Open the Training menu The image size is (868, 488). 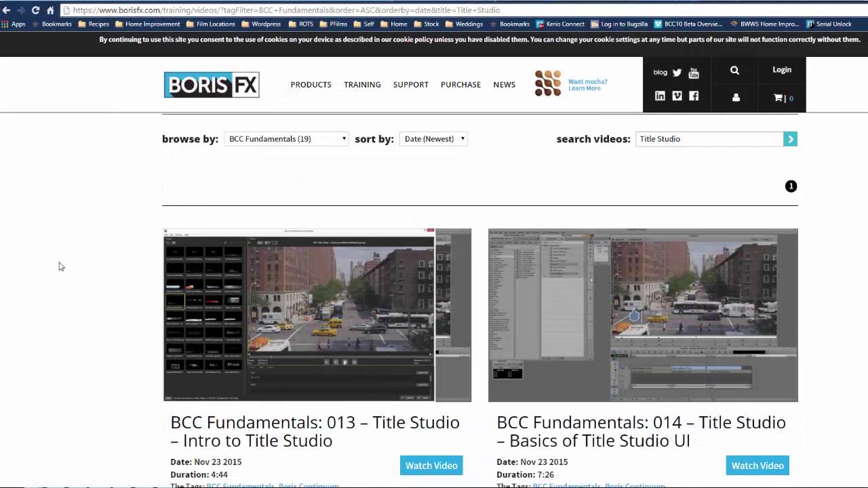tap(362, 85)
